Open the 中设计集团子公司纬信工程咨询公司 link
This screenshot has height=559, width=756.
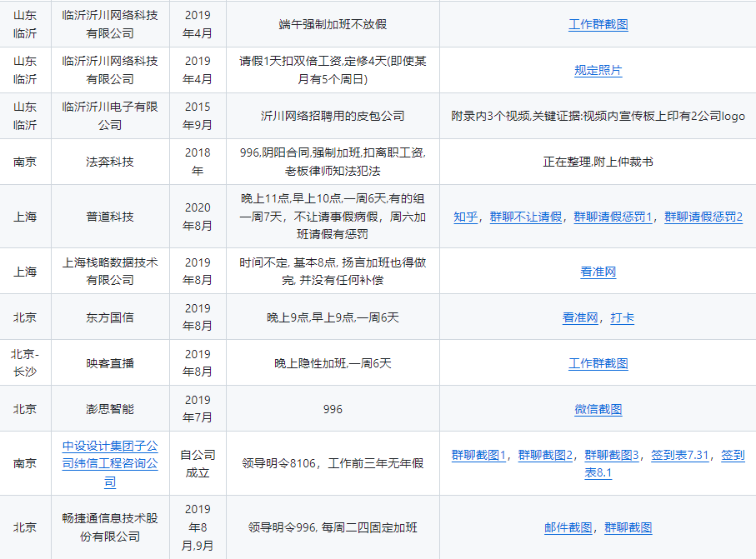[110, 463]
